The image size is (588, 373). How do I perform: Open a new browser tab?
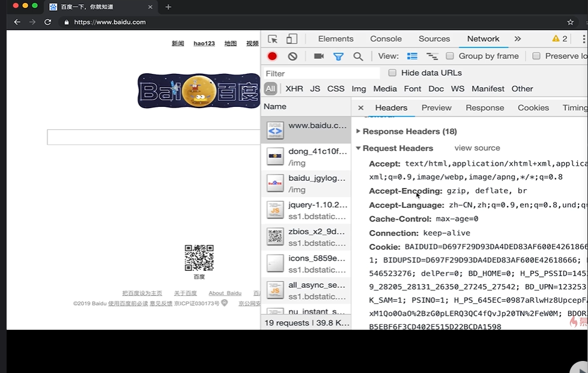[168, 7]
